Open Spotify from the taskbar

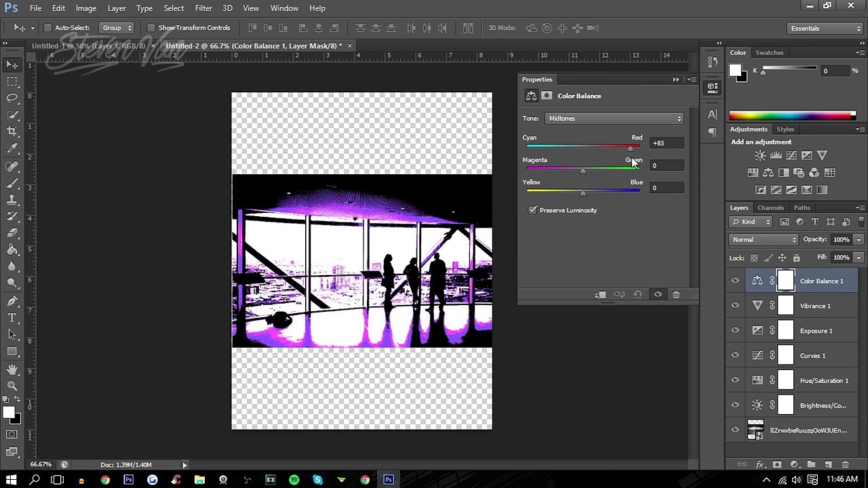tap(294, 480)
